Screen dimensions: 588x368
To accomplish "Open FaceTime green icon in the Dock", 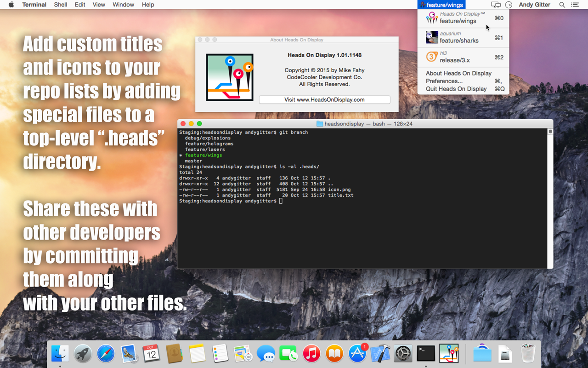I will 288,354.
